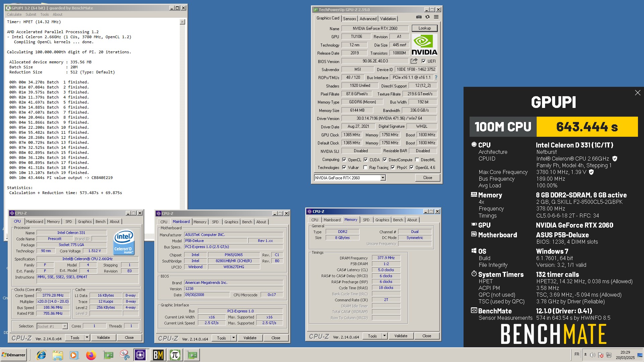Open the Sensors tab in GPU-Z
Image resolution: width=644 pixels, height=362 pixels.
(350, 19)
